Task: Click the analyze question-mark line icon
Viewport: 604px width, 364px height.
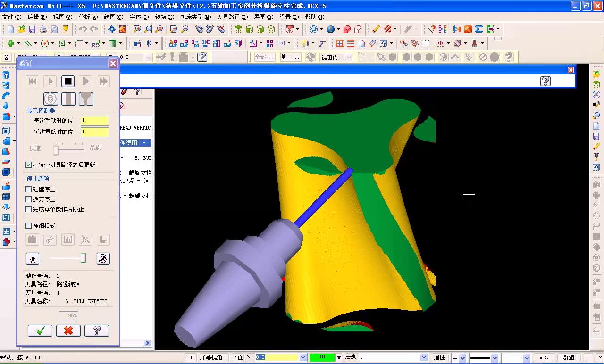Action: pos(432,29)
